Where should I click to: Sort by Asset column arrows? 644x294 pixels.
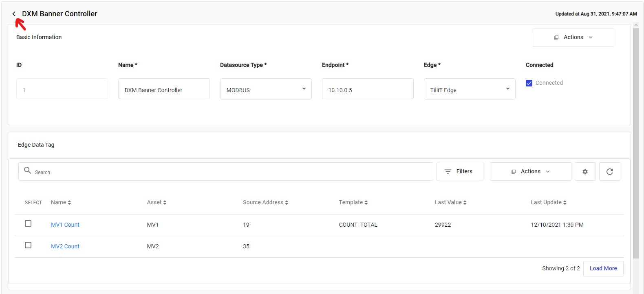click(165, 203)
